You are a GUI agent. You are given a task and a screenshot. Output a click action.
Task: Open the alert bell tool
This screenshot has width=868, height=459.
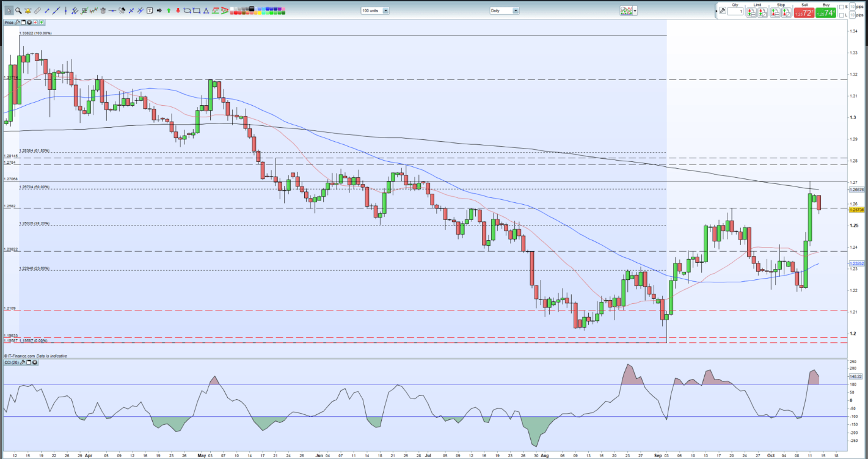28,10
